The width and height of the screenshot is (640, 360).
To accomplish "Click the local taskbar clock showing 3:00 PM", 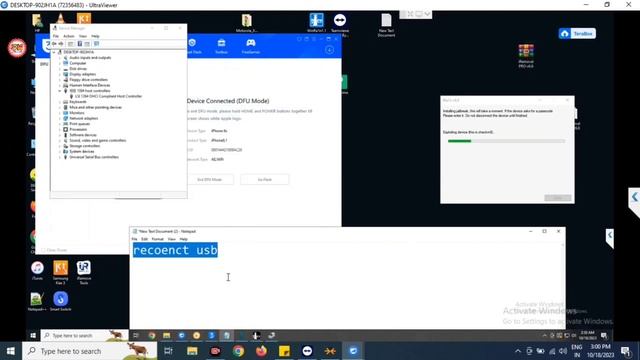I will 600,351.
